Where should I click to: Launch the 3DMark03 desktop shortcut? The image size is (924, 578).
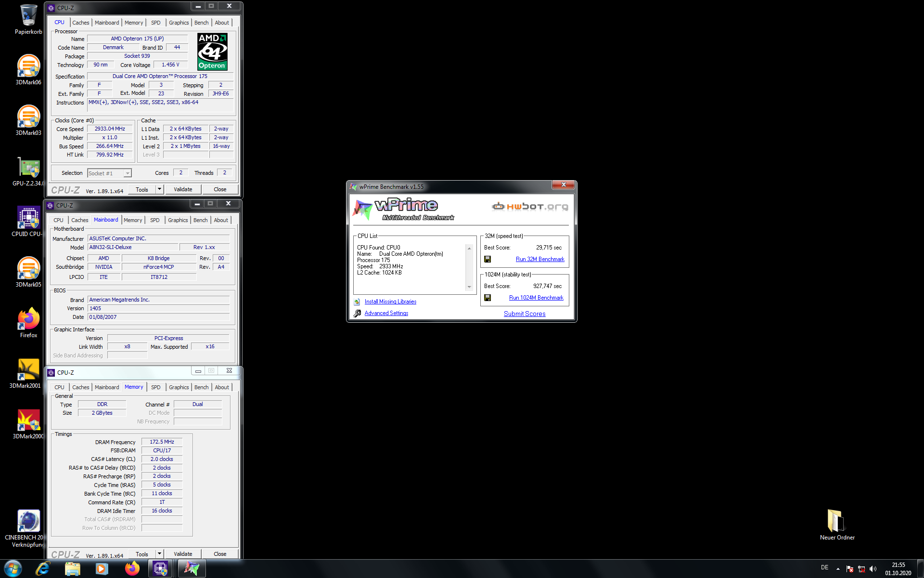[x=28, y=120]
